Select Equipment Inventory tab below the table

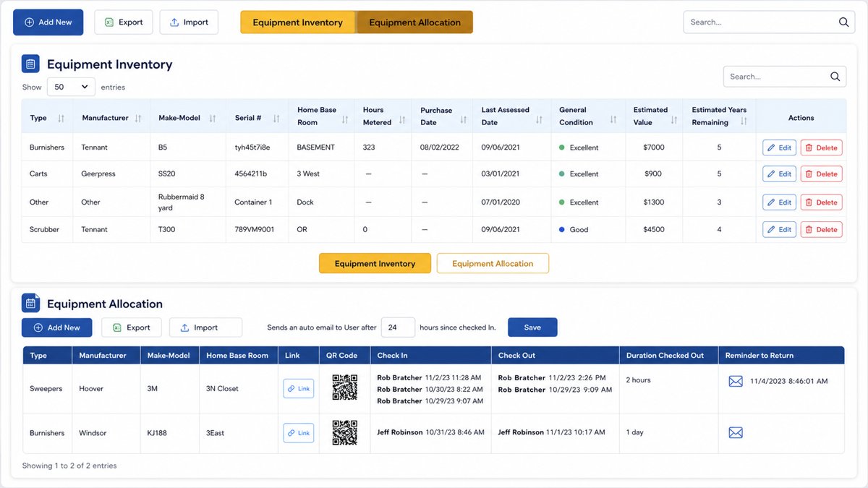pyautogui.click(x=375, y=264)
